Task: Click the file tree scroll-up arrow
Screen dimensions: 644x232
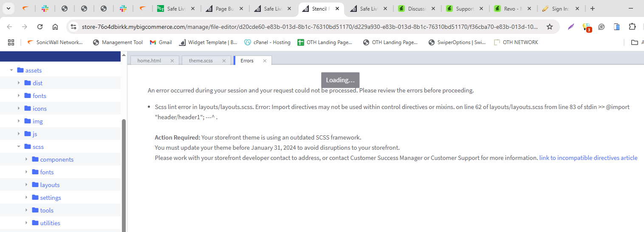Action: pos(124,55)
